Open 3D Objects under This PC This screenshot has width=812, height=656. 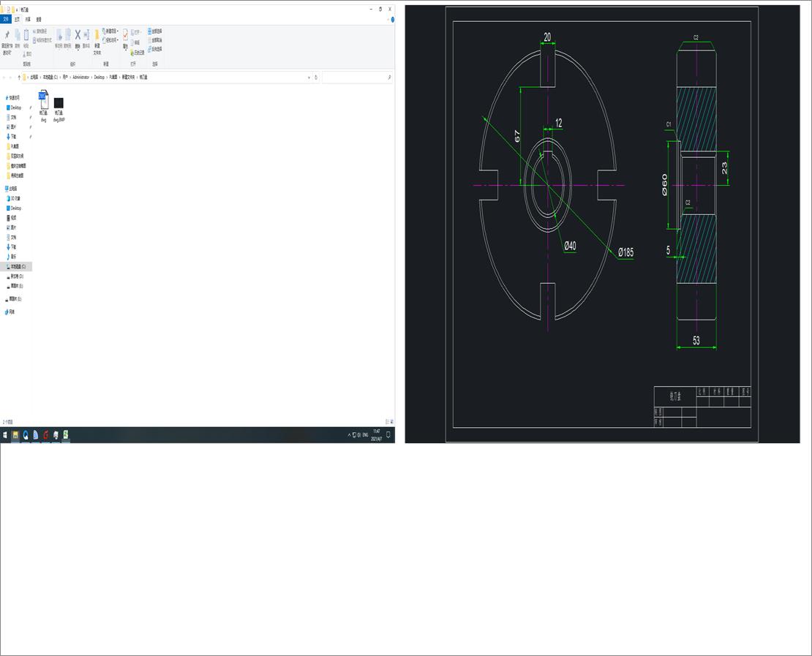tap(14, 198)
